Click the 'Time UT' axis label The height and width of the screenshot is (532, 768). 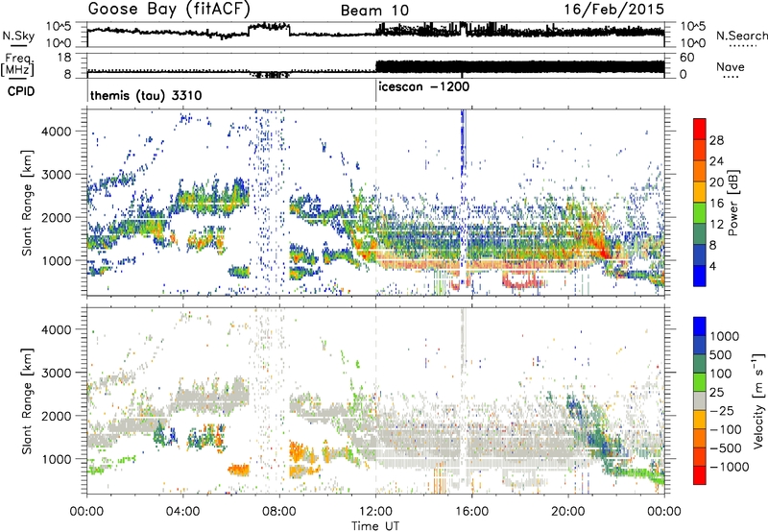(374, 525)
